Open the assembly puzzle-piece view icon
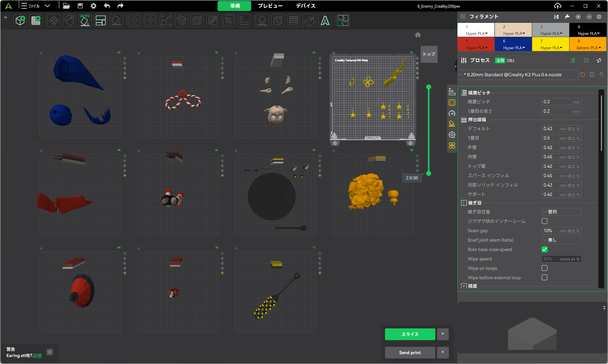608x364 pixels. coord(343,21)
